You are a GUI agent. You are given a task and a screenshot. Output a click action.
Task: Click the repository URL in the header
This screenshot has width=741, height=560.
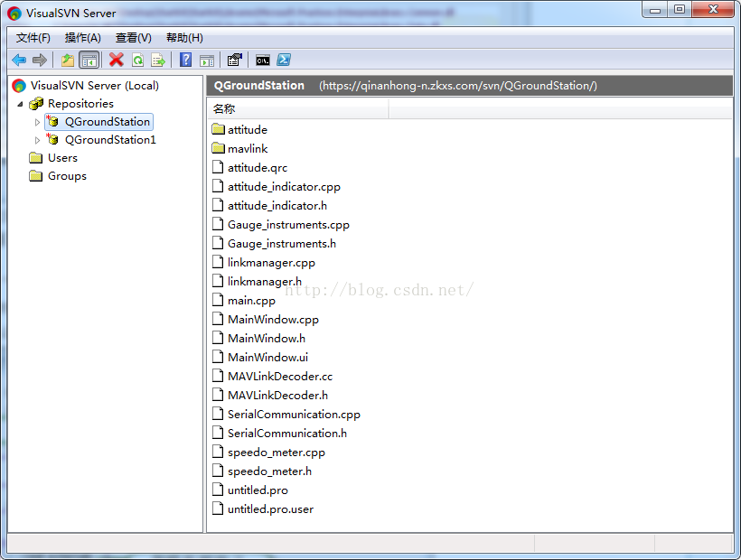458,86
